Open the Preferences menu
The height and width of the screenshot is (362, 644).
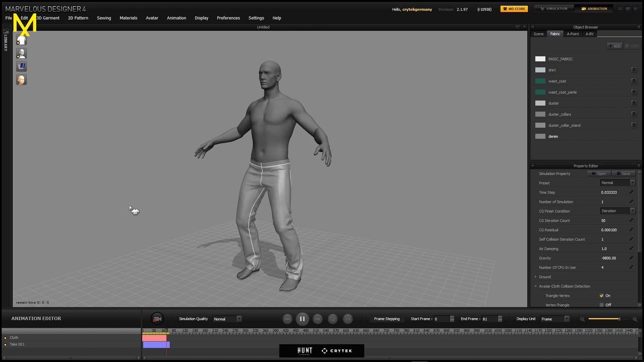228,18
